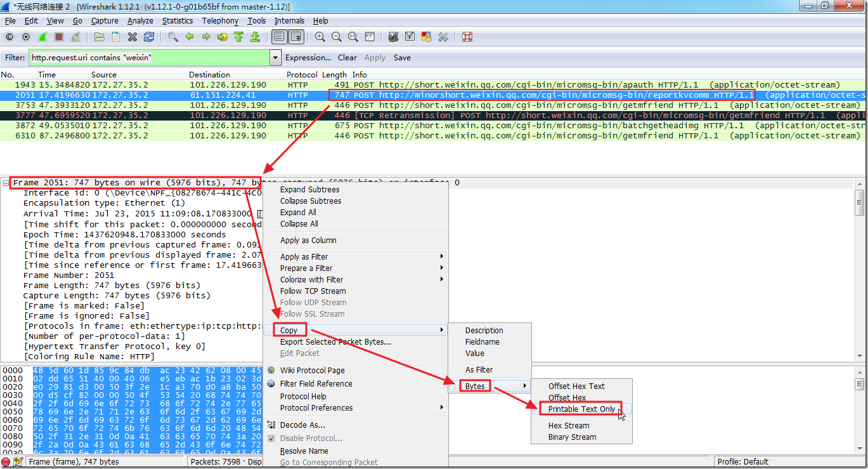Clear the display filter

click(347, 58)
